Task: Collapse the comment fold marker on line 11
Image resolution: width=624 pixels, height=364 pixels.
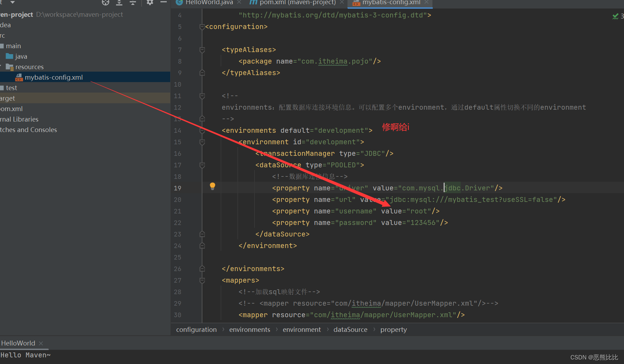Action: tap(202, 96)
